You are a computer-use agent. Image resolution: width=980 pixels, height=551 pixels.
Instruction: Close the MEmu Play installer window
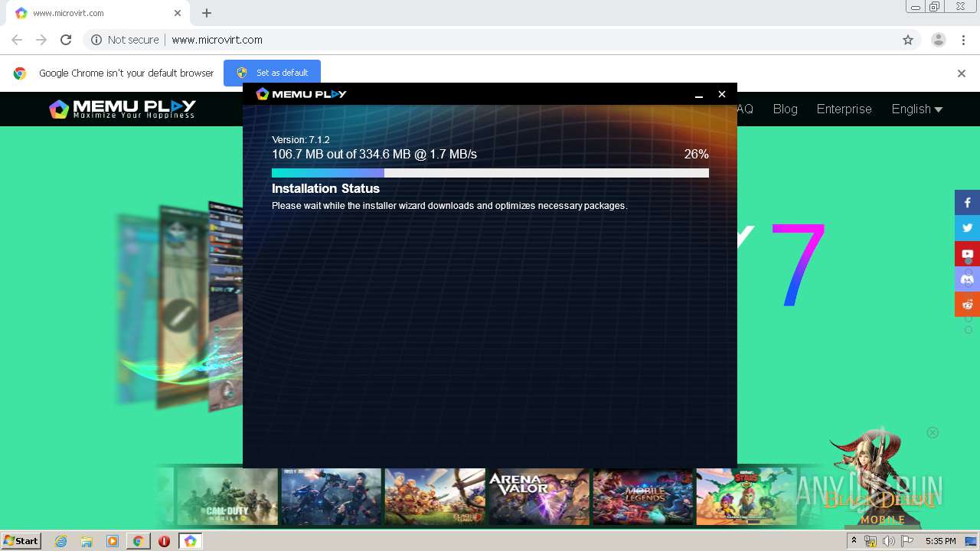click(x=721, y=94)
